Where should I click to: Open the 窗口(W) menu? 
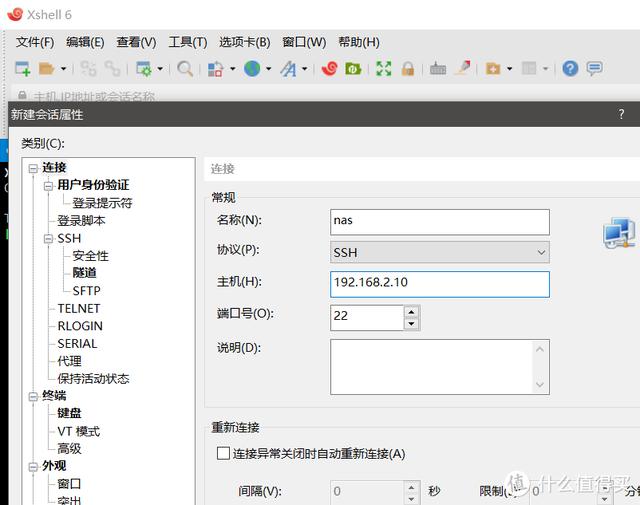pos(304,42)
